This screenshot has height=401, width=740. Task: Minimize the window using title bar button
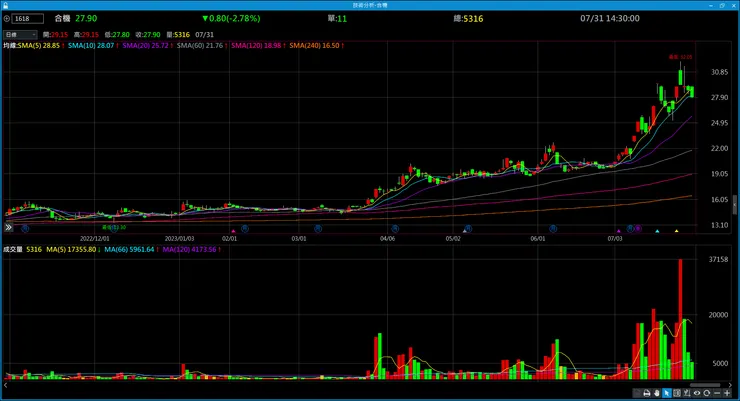click(x=711, y=5)
